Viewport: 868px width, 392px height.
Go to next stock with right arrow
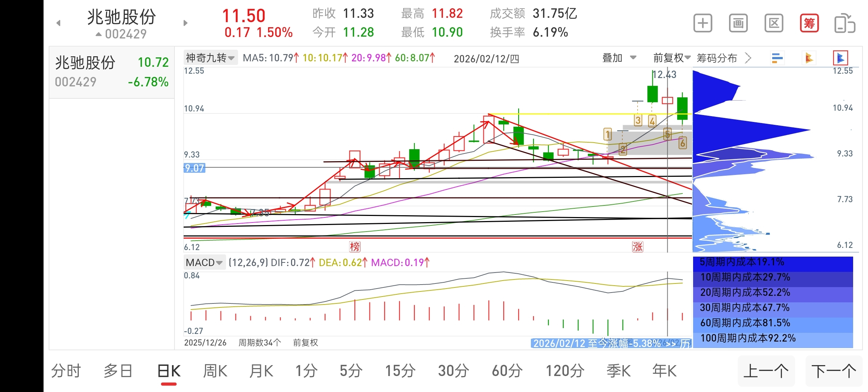185,23
